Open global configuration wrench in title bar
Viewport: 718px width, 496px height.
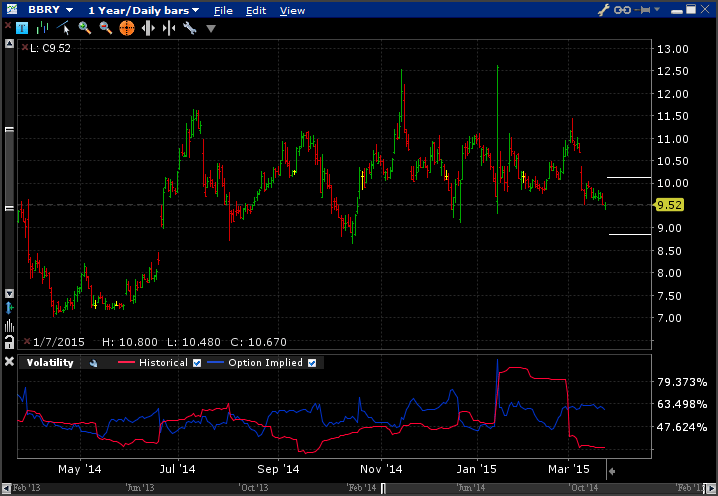(x=604, y=10)
